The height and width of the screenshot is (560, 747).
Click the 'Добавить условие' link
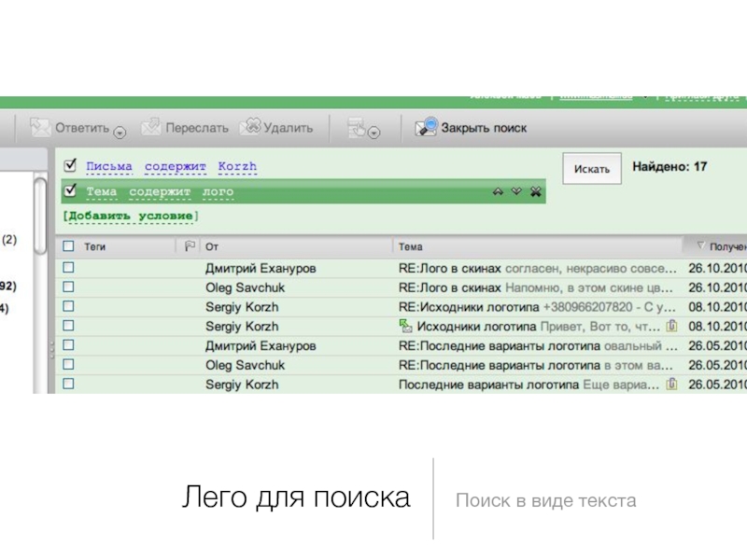(131, 217)
